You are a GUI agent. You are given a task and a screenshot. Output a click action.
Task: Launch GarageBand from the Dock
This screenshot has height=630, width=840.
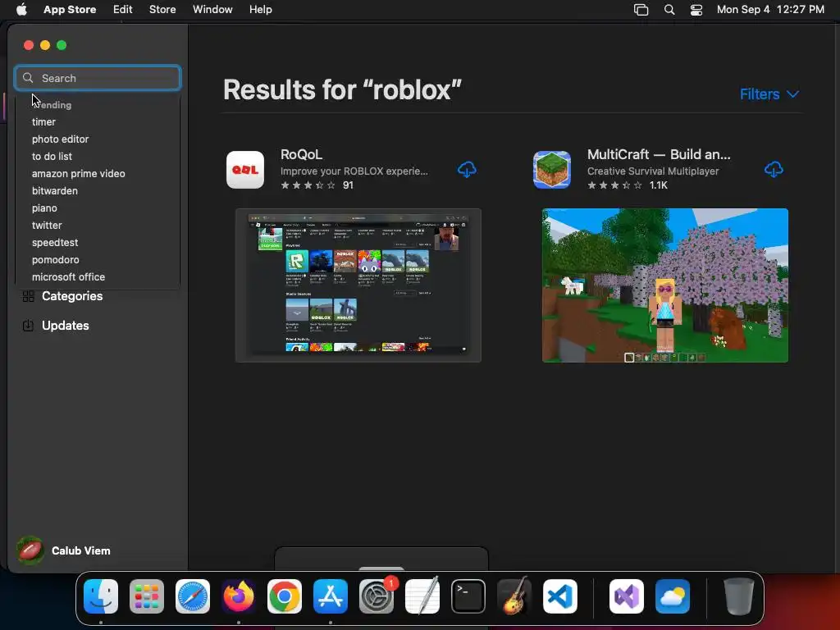(514, 596)
